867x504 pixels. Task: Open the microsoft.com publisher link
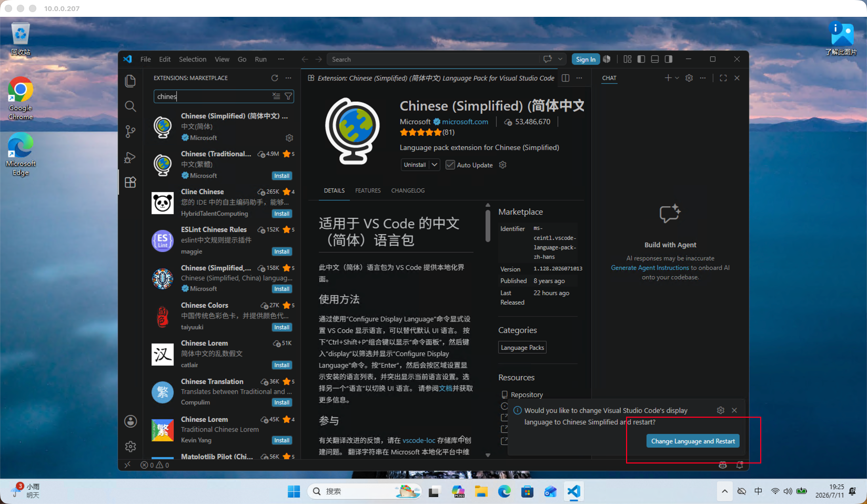tap(465, 122)
